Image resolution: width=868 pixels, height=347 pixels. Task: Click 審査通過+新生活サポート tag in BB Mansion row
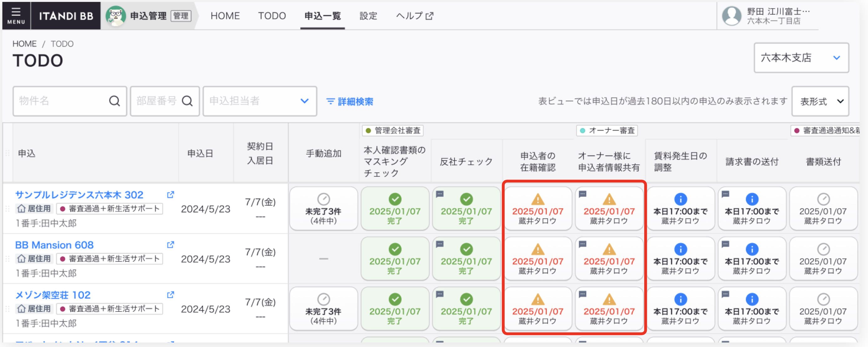(x=110, y=259)
